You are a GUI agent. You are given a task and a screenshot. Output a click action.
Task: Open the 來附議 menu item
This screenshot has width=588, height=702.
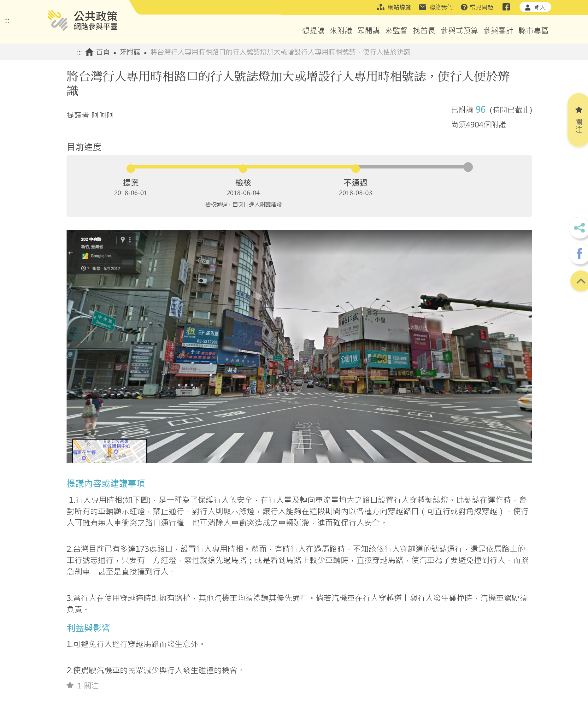pos(341,31)
